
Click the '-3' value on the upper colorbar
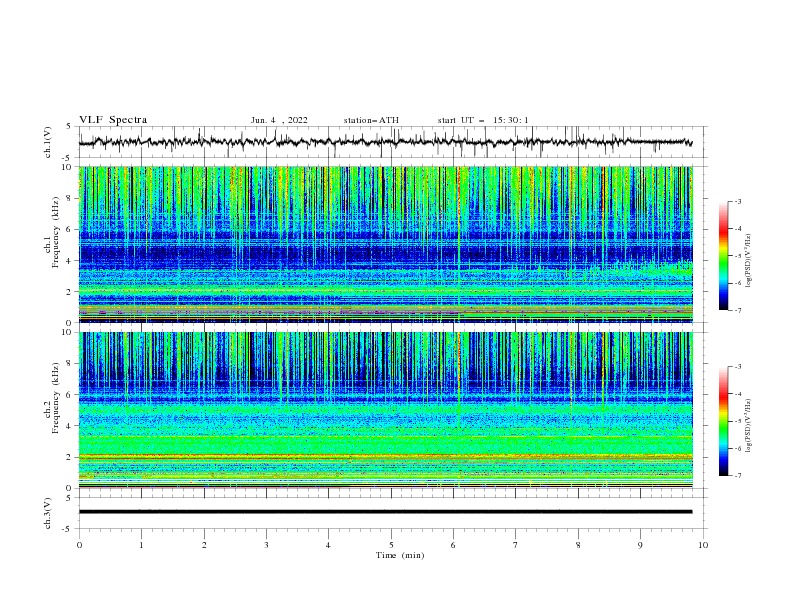737,201
